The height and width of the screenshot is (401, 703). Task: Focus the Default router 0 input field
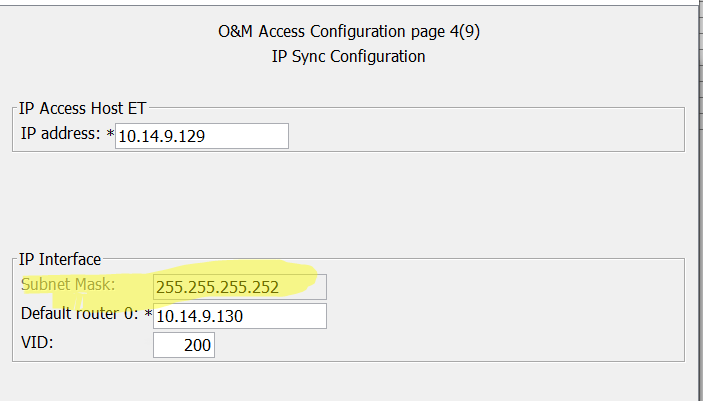point(240,316)
